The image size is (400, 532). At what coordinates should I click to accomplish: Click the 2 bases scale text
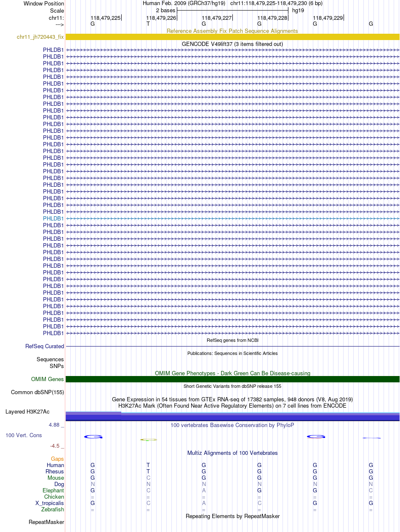165,11
